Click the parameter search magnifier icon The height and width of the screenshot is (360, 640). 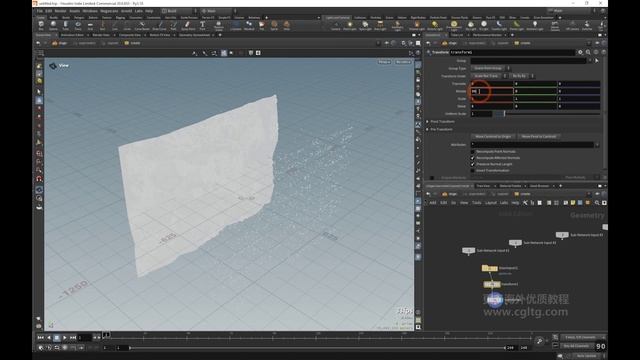(588, 52)
